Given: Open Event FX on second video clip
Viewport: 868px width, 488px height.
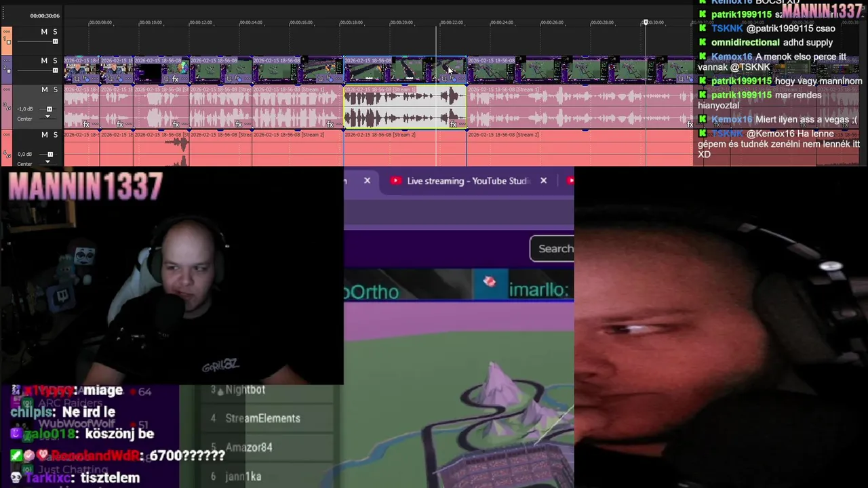Looking at the screenshot, I should (119, 79).
